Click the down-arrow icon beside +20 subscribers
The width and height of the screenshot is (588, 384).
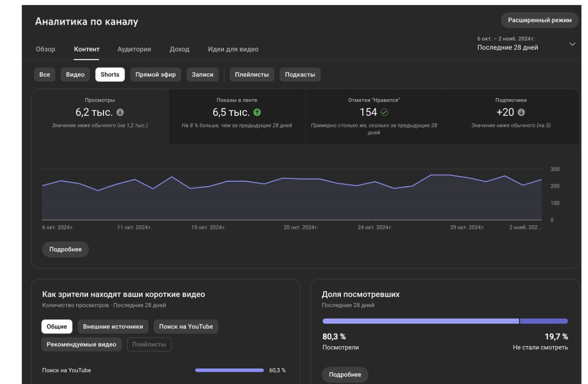point(521,112)
